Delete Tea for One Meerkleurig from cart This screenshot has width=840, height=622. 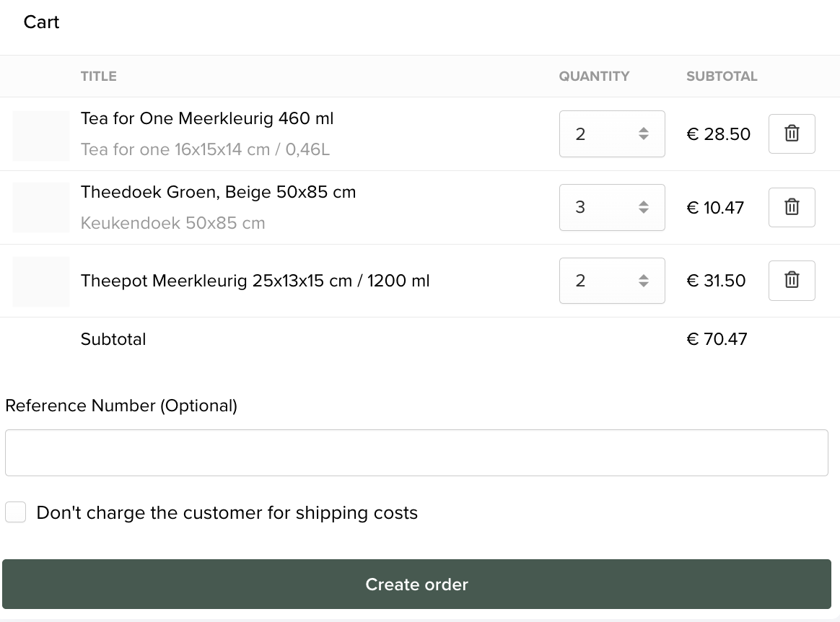pyautogui.click(x=792, y=133)
